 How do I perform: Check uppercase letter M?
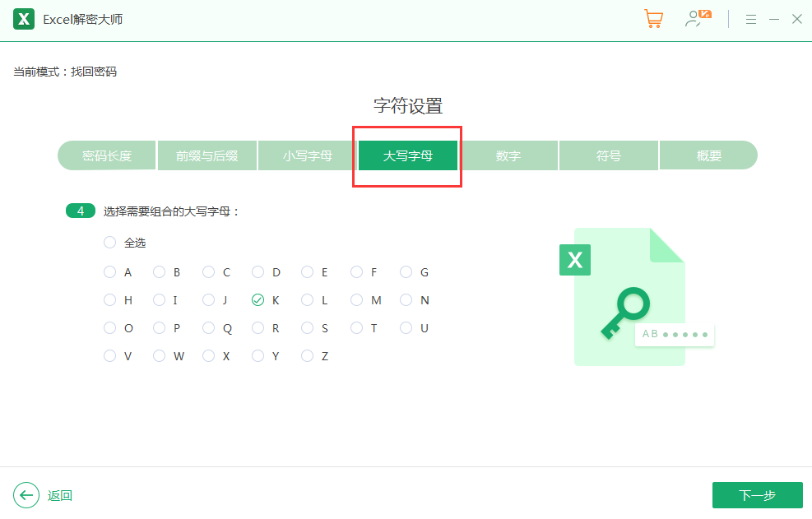pyautogui.click(x=357, y=300)
